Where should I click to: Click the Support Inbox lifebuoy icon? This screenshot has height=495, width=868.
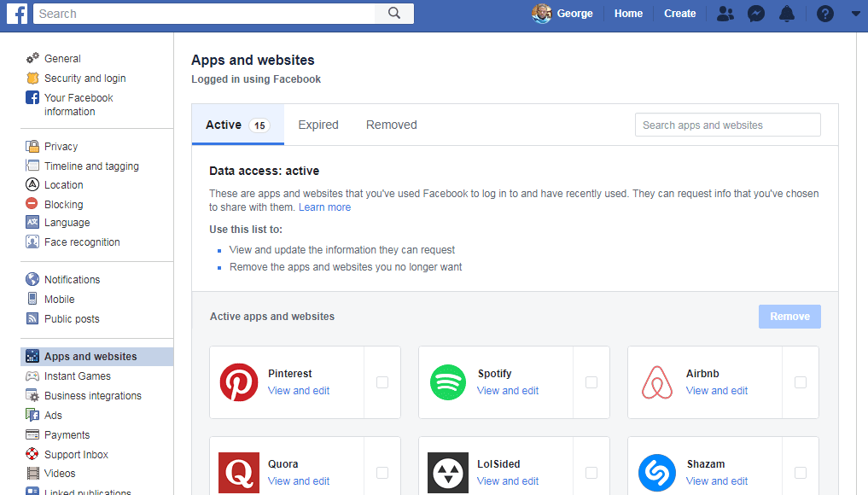tap(32, 454)
